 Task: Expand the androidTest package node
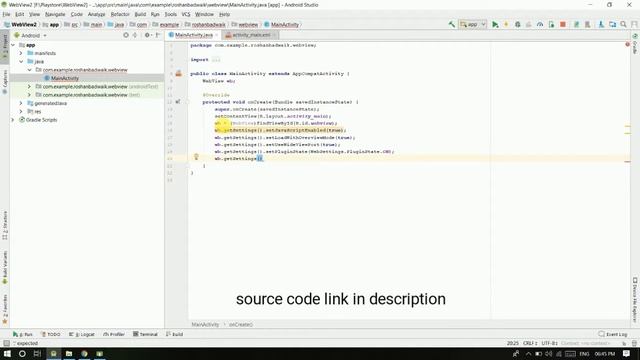(29, 87)
